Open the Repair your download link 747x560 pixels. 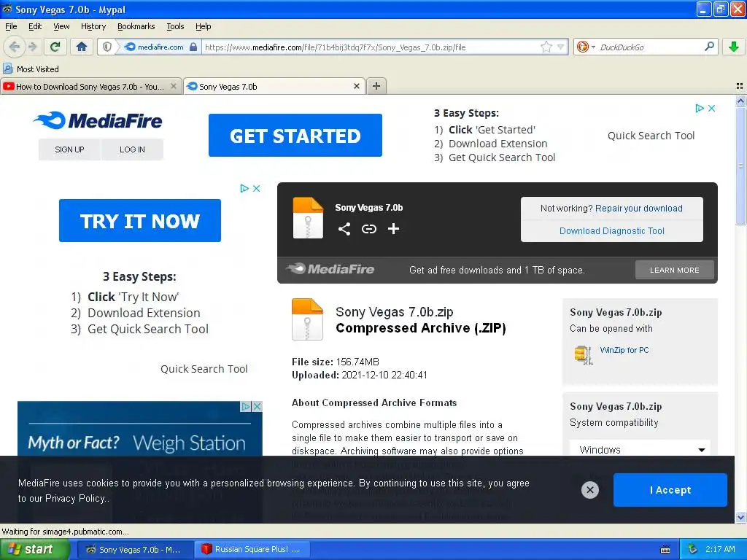coord(639,208)
